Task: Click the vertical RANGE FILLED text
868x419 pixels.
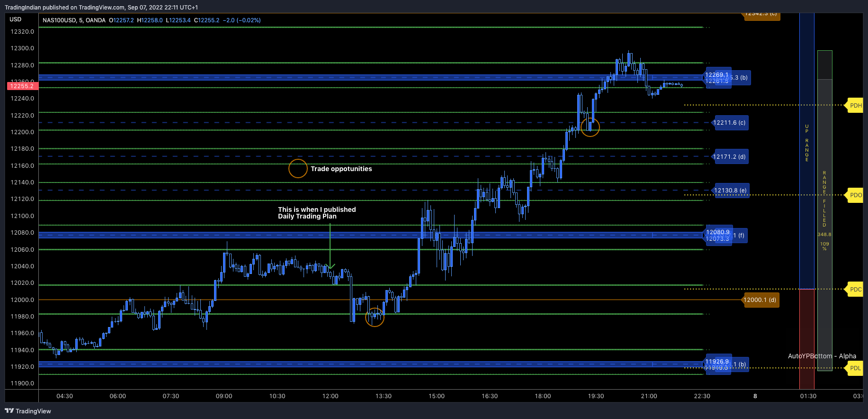Action: [824, 199]
